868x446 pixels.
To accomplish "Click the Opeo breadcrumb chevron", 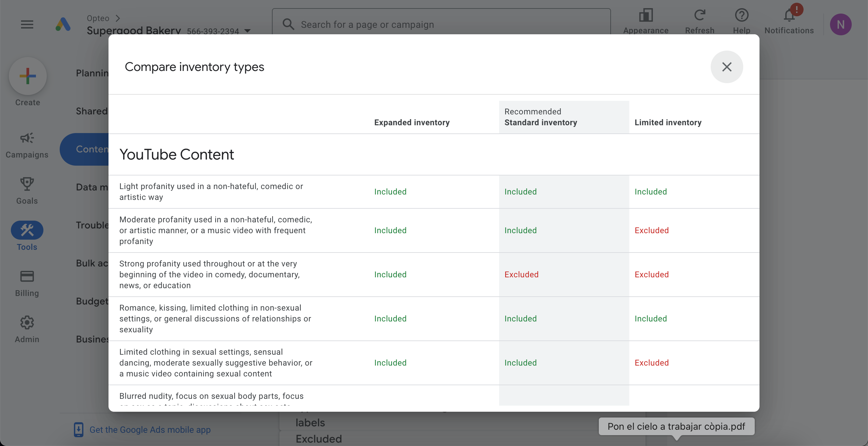I will [118, 18].
